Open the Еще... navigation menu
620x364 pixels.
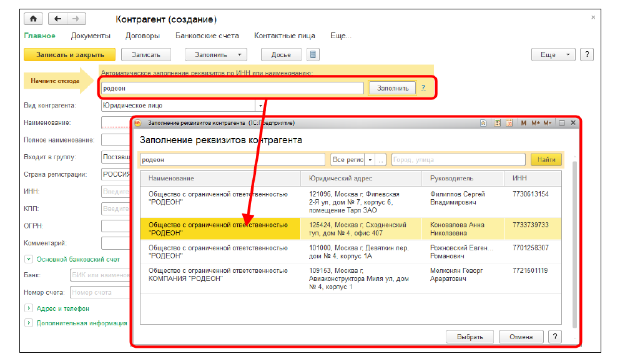341,36
